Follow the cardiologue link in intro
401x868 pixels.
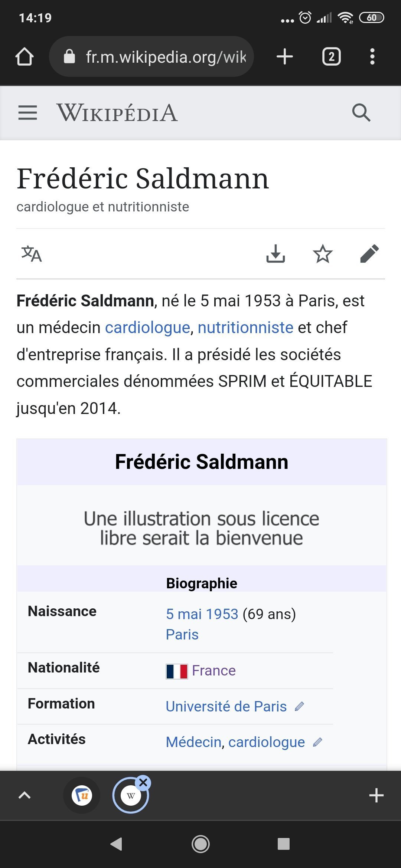[147, 328]
